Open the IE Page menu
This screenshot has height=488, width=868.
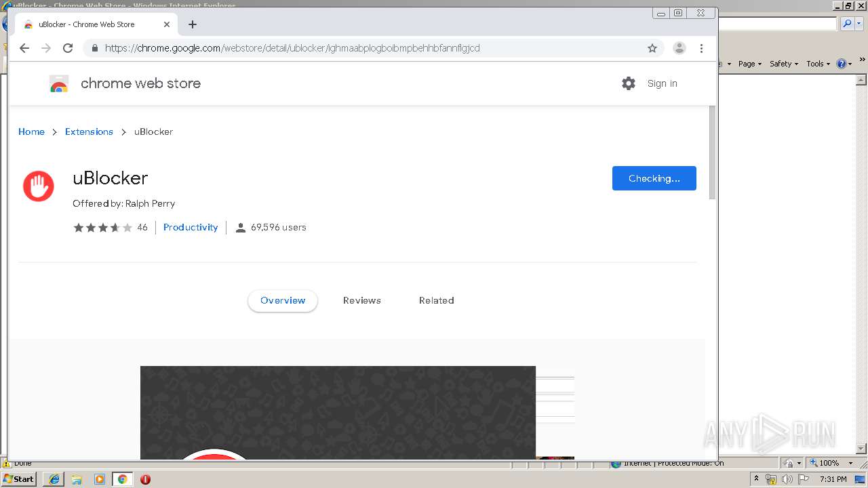point(750,64)
